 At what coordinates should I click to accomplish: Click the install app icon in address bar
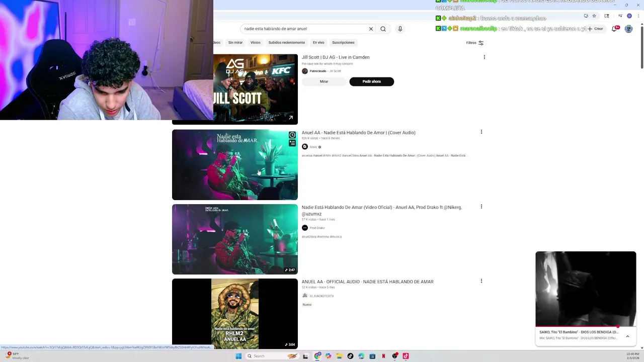click(586, 16)
